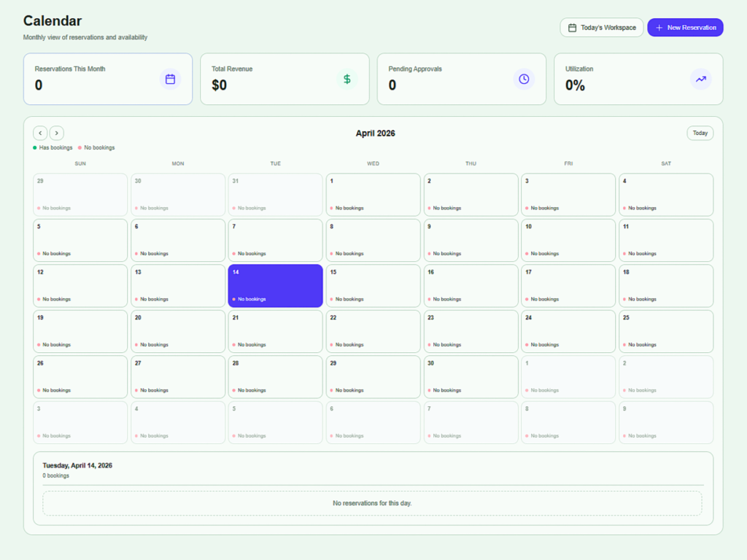
Task: Click the dollar sign icon in Total Revenue
Action: click(347, 79)
